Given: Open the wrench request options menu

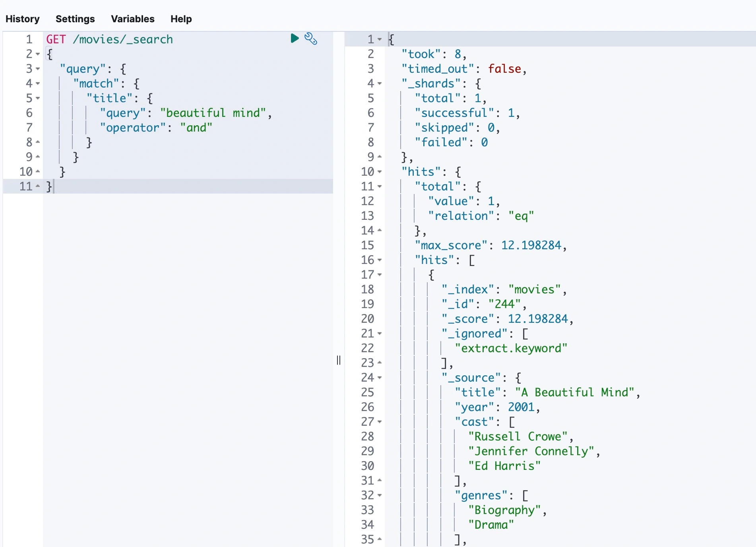Looking at the screenshot, I should pos(311,39).
